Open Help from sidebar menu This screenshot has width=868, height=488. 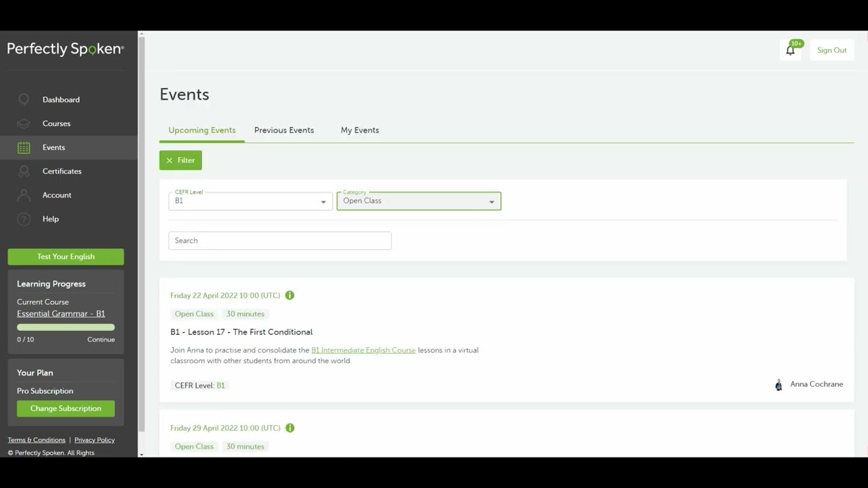point(51,219)
